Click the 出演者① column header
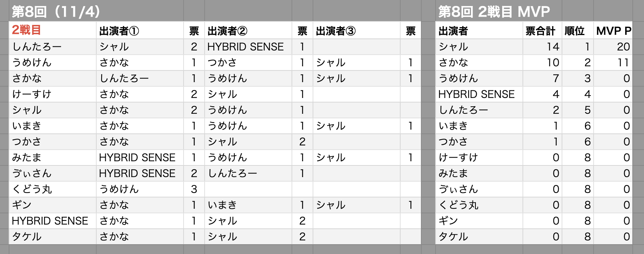 (119, 31)
